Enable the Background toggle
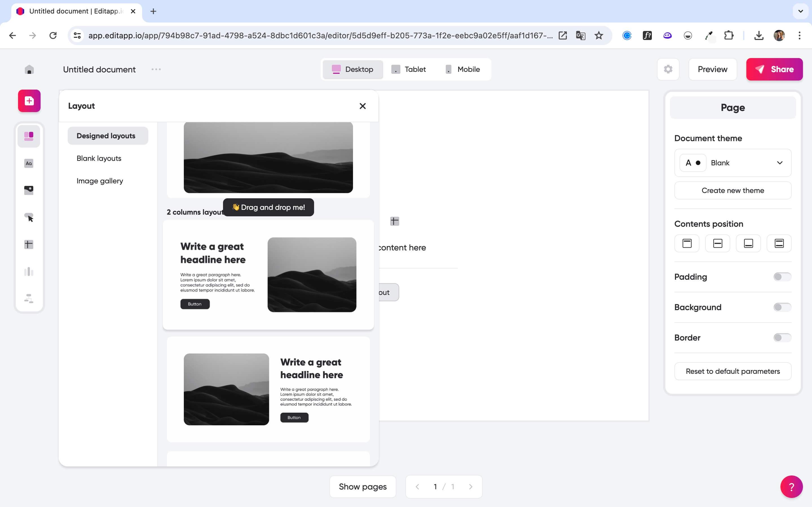 click(x=782, y=307)
